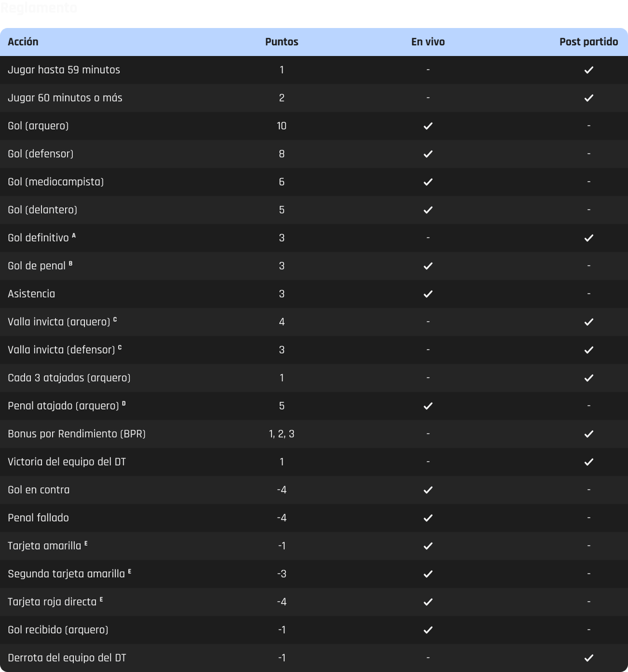Click the Post partido checkmark for Derrota del equipo del DT
Image resolution: width=628 pixels, height=672 pixels.
coord(589,658)
